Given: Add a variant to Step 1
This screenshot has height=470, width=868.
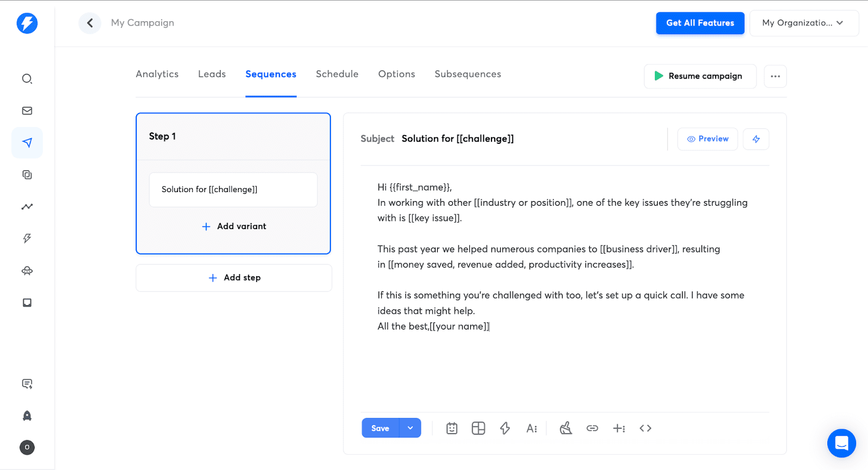Looking at the screenshot, I should click(234, 226).
